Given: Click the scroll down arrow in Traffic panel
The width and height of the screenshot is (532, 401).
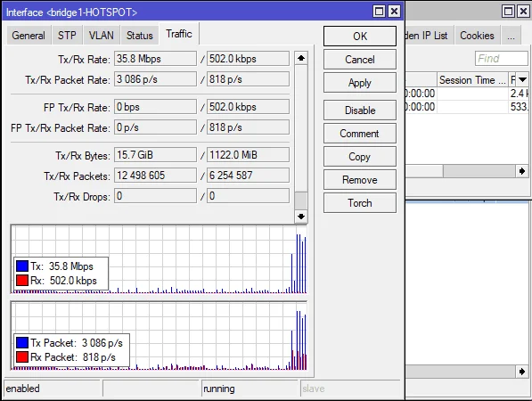Looking at the screenshot, I should click(x=301, y=217).
